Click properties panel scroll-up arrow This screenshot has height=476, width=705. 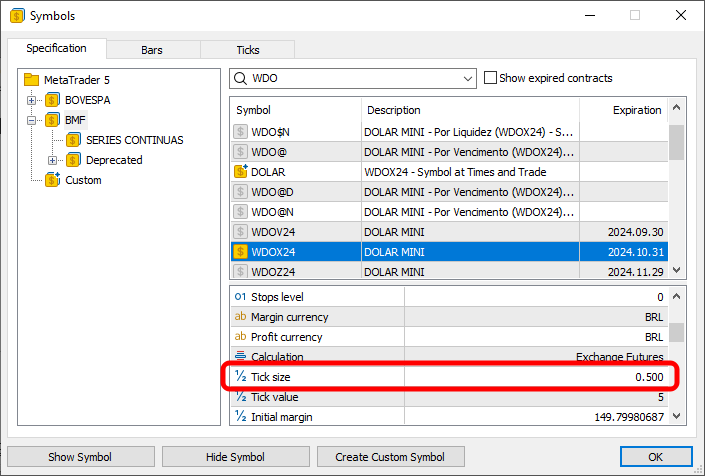pos(676,297)
